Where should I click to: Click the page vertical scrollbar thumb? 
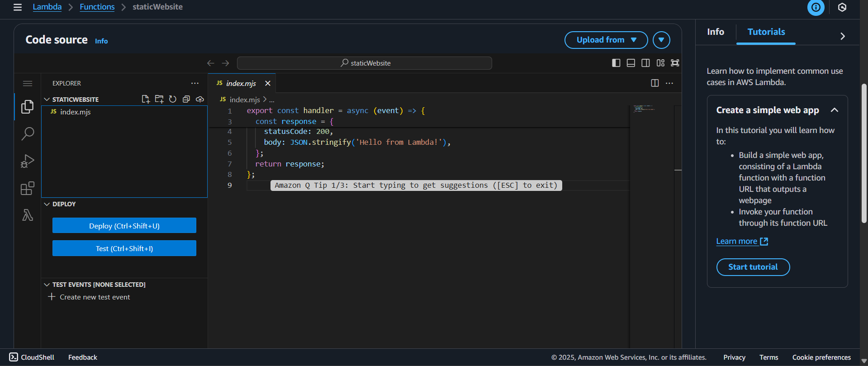pos(864,154)
